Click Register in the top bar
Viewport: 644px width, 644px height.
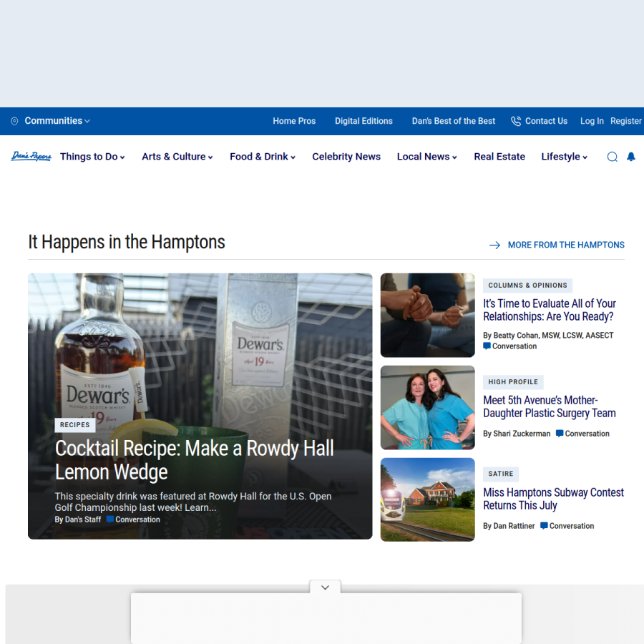click(625, 121)
